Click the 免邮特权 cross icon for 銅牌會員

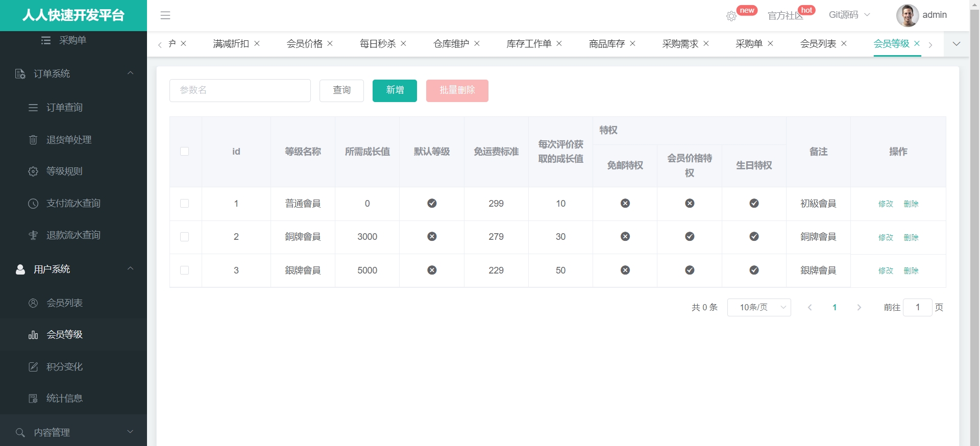tap(625, 237)
